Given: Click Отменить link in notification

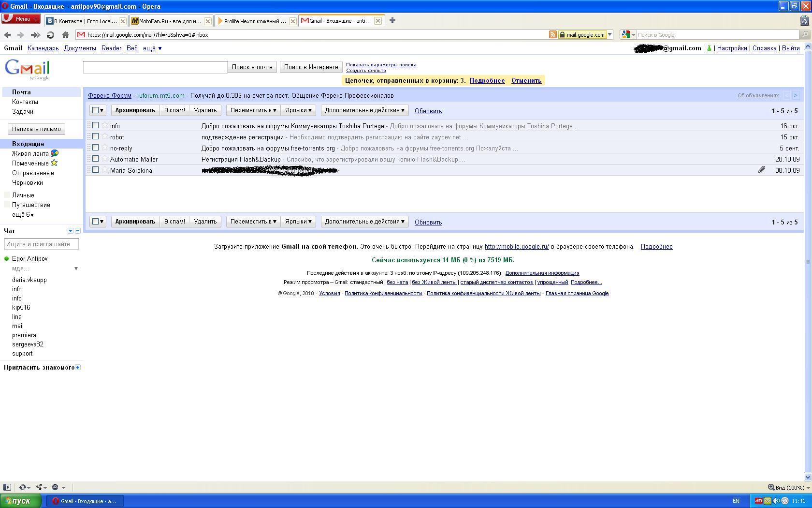Looking at the screenshot, I should click(526, 81).
